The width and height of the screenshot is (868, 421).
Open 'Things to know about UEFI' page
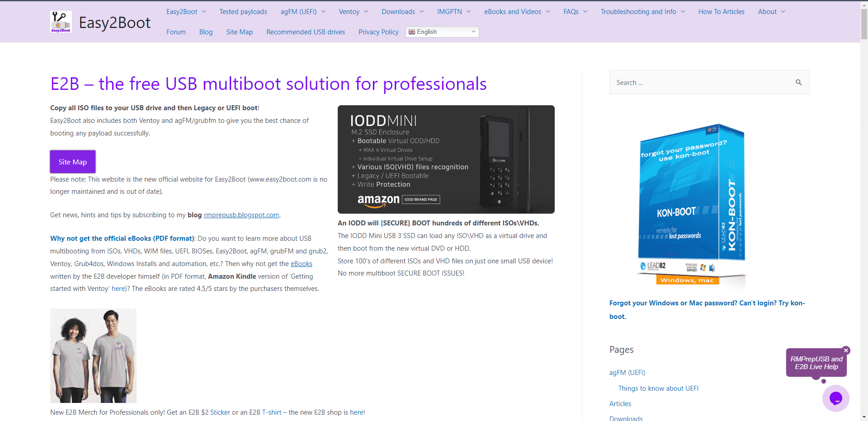click(x=658, y=388)
